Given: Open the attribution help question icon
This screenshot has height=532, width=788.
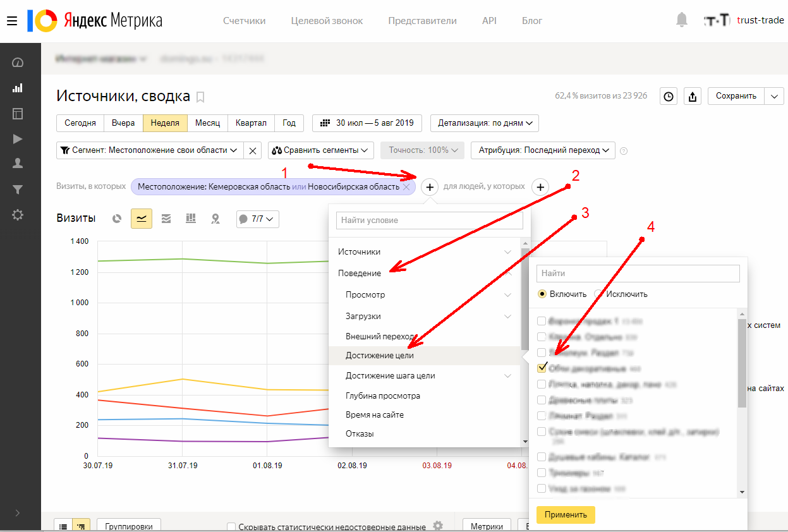Looking at the screenshot, I should (x=624, y=150).
